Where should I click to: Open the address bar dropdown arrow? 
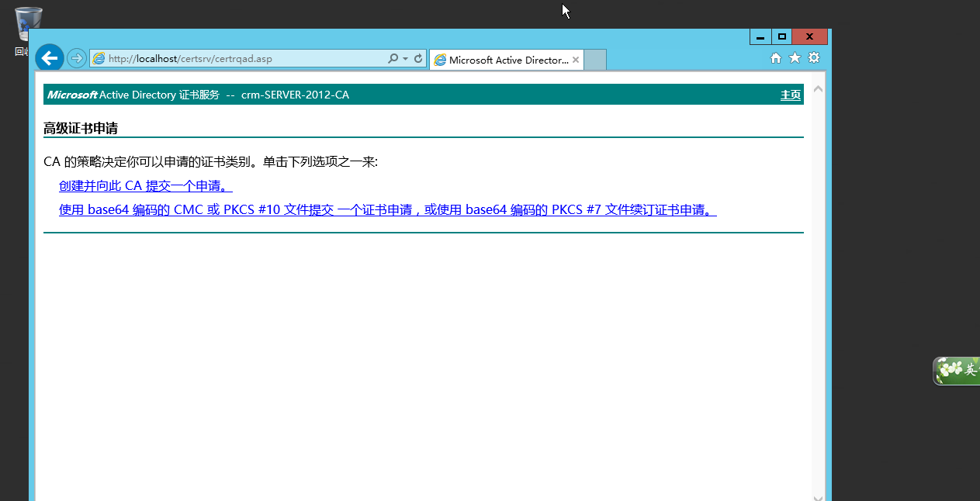click(405, 59)
